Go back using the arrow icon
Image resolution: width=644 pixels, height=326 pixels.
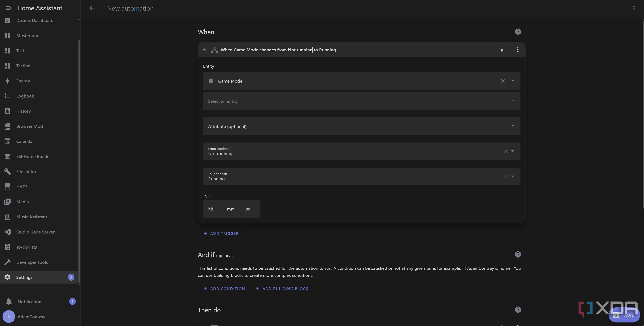pos(92,8)
